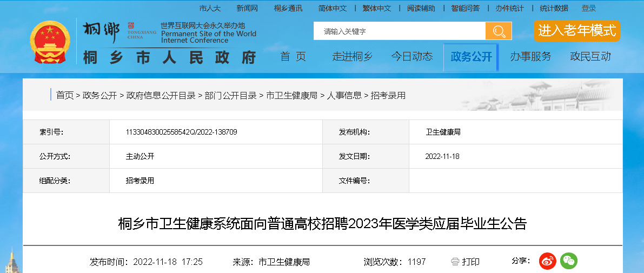Click 人事信息 in the breadcrumb trail
The image size is (644, 273).
[344, 95]
